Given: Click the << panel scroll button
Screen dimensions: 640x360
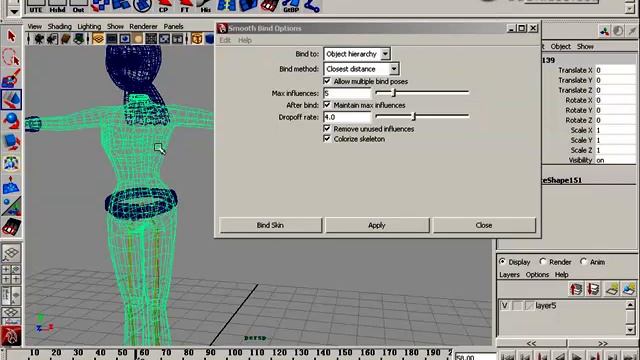Looking at the screenshot, I should pyautogui.click(x=531, y=343).
